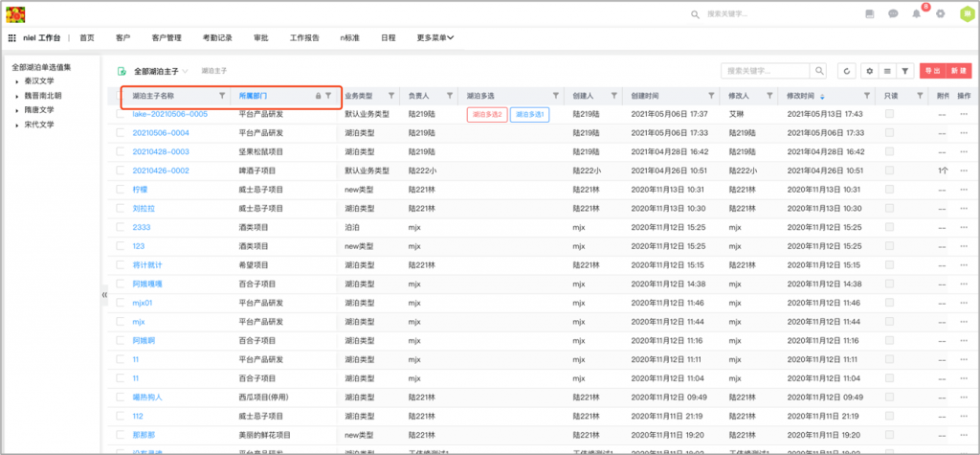980x455 pixels.
Task: Go to the 考勤记录 menu
Action: pos(217,37)
